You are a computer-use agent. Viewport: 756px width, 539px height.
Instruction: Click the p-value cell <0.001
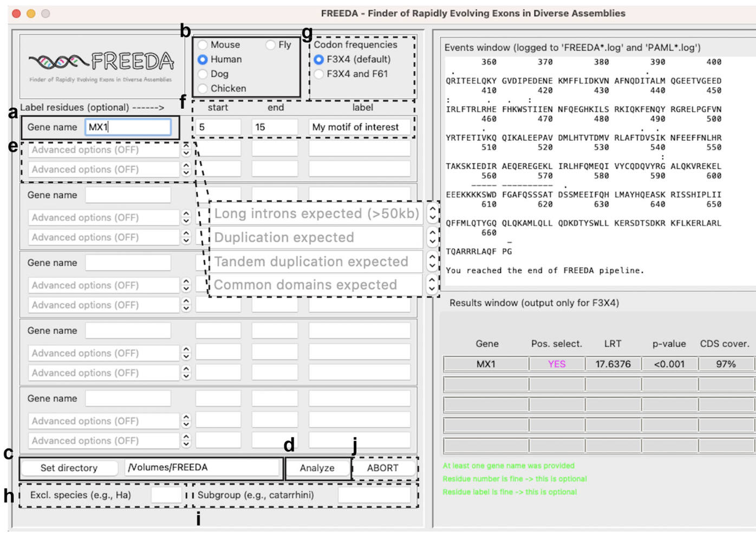[x=669, y=364]
